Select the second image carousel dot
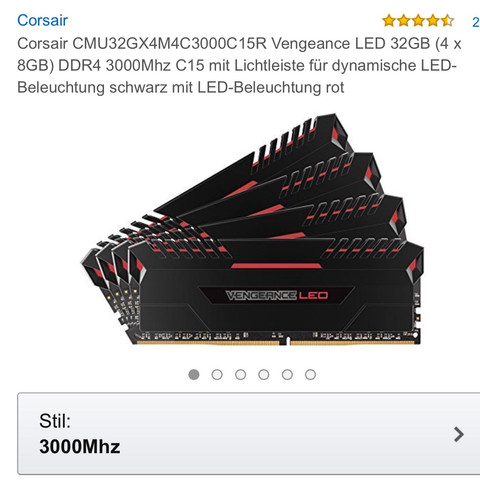Viewport: 480px width, 480px height. click(217, 375)
